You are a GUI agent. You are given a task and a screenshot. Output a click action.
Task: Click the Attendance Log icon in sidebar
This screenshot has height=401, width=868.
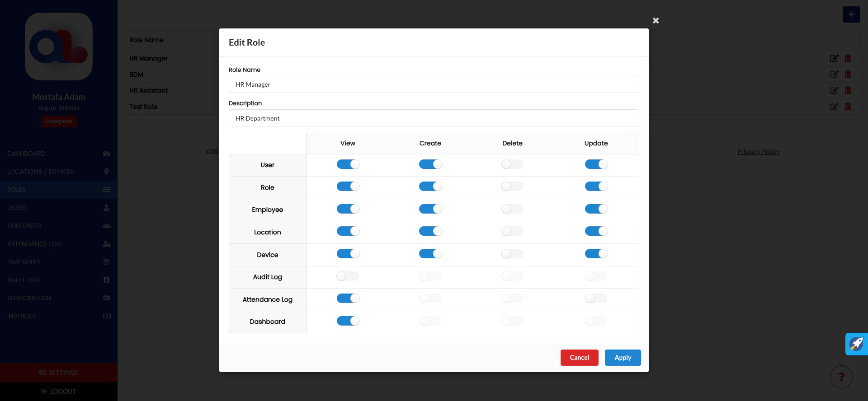(x=107, y=244)
